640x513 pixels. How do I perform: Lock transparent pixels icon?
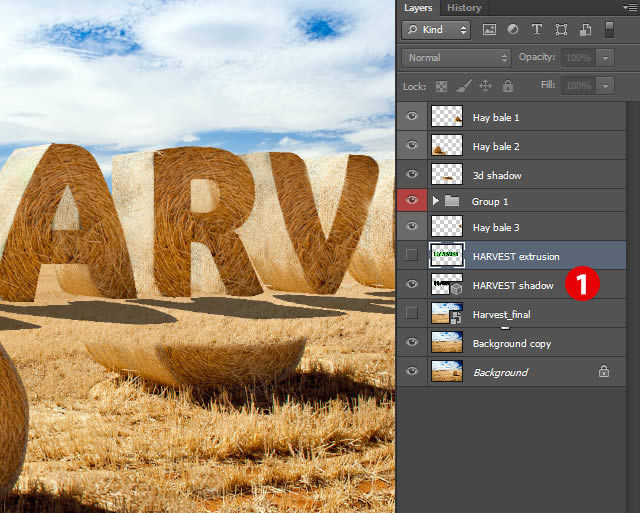[441, 86]
